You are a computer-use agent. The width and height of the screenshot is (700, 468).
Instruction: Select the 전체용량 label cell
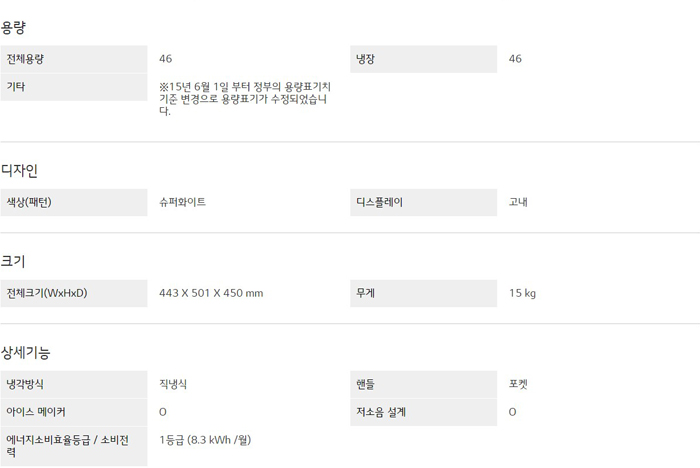(x=73, y=59)
